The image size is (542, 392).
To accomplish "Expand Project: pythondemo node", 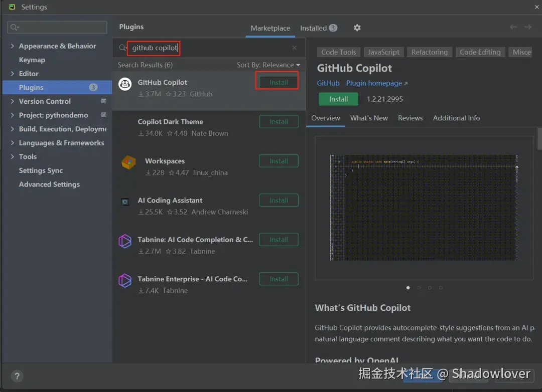I will pyautogui.click(x=13, y=115).
